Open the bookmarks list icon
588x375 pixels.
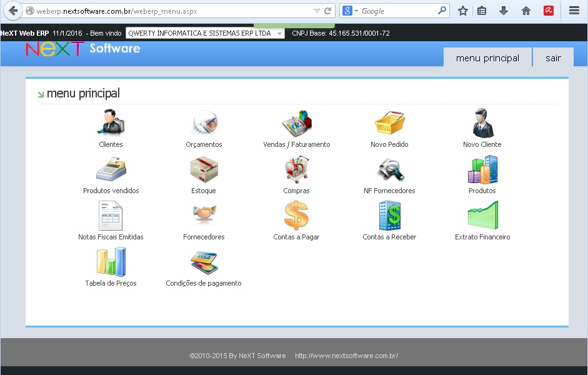coord(482,11)
